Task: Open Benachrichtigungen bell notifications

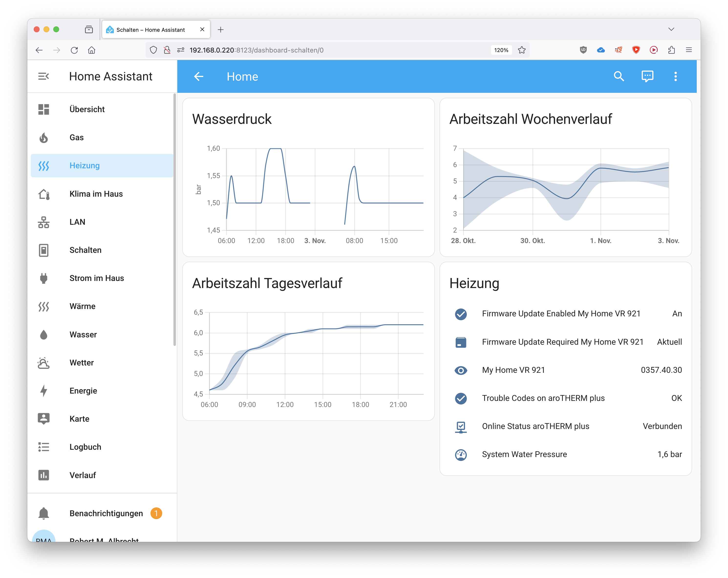Action: coord(106,513)
